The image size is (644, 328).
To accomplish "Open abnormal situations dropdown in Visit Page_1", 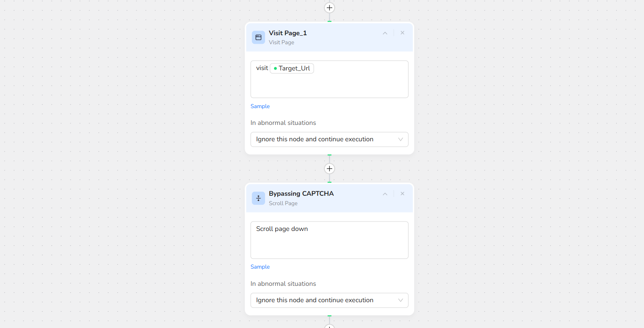I will (329, 139).
